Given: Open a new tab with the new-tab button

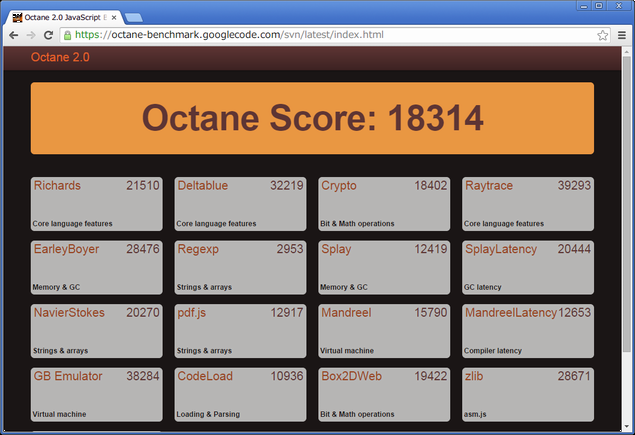Looking at the screenshot, I should (134, 18).
